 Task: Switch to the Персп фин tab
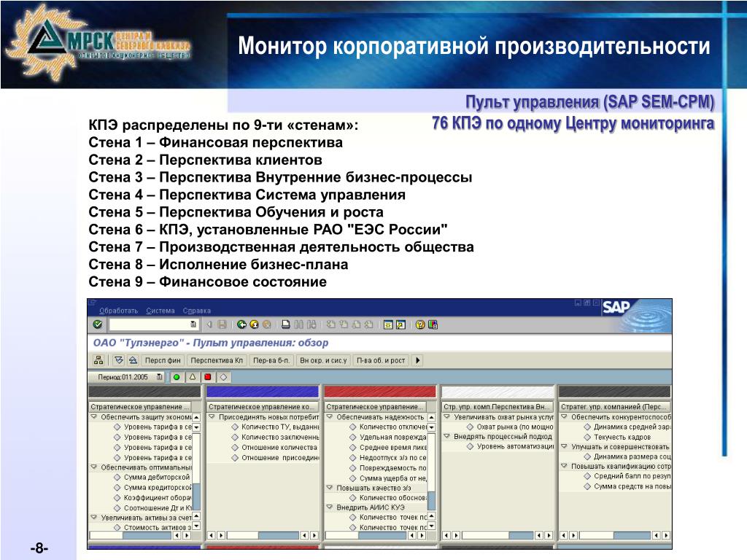tap(163, 360)
